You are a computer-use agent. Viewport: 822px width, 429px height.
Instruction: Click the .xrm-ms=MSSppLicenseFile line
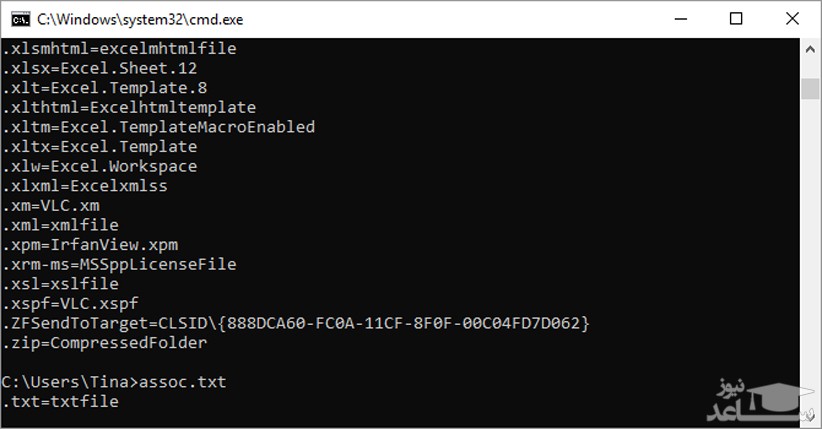[x=119, y=264]
